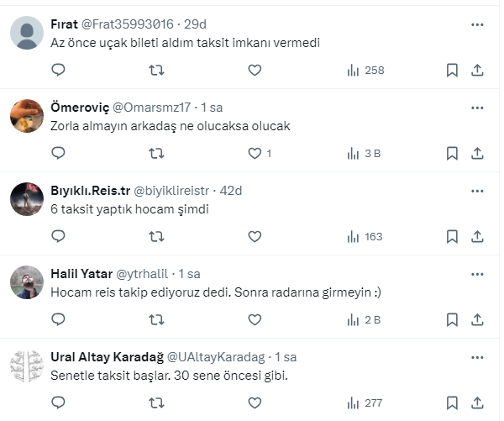This screenshot has height=421, width=504.
Task: Open more options on Ömeroviç's tweet
Action: tap(477, 108)
